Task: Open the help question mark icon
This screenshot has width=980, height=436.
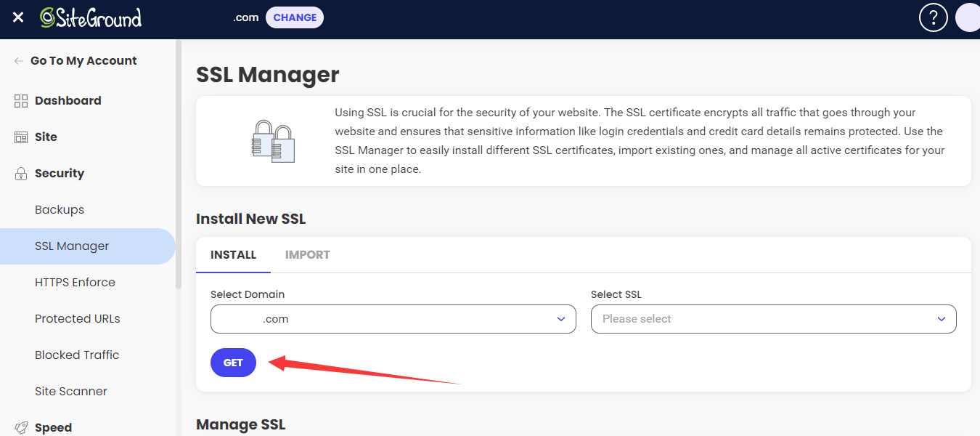Action: click(x=934, y=17)
